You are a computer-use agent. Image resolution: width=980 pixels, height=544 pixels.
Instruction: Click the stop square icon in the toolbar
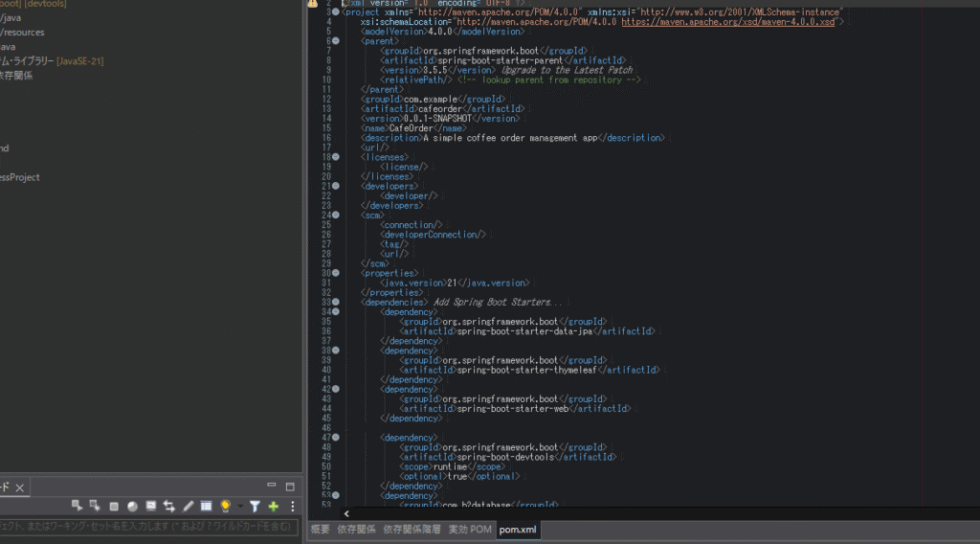point(114,506)
